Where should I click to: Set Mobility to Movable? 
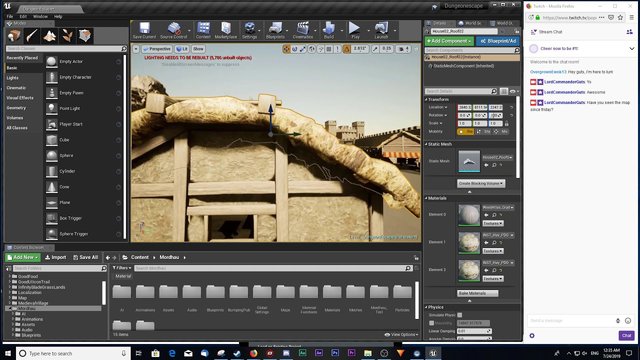click(x=501, y=131)
